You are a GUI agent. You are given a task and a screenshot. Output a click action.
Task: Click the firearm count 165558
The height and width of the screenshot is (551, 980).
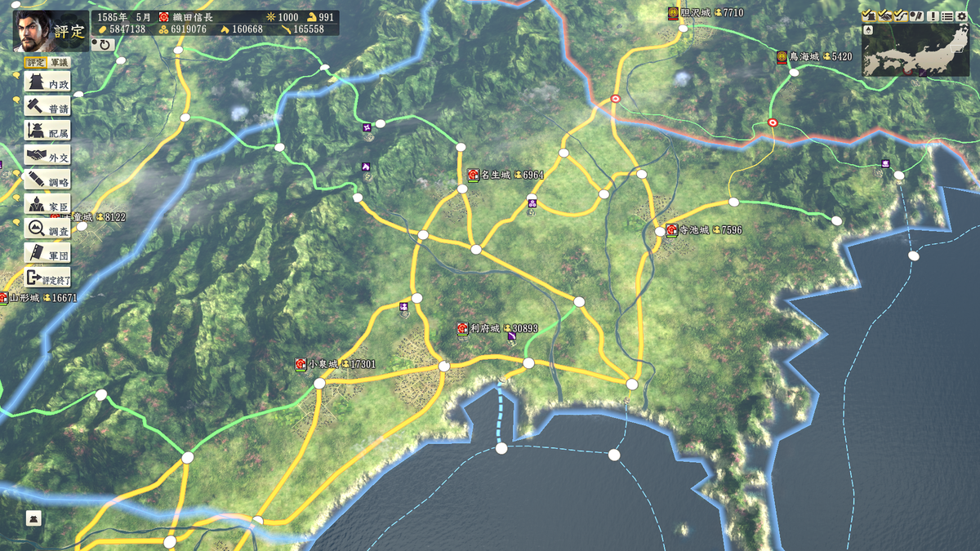(309, 29)
